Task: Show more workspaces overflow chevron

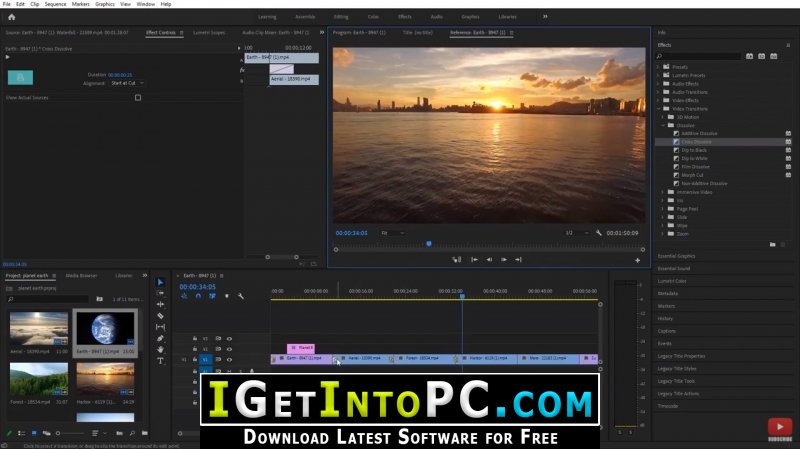Action: [545, 17]
